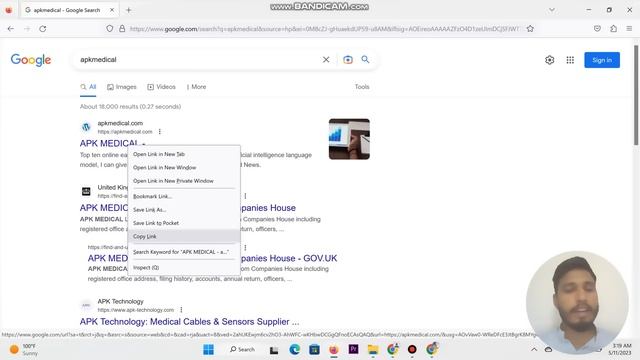The image size is (640, 360).
Task: Show hidden system tray icons chevron
Action: click(534, 349)
